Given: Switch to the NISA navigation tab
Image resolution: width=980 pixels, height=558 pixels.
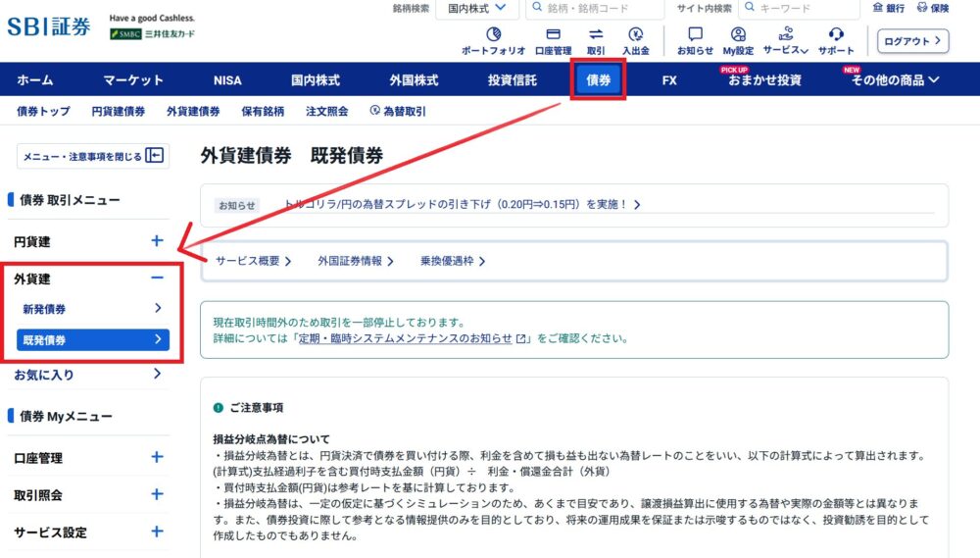Looking at the screenshot, I should 227,80.
